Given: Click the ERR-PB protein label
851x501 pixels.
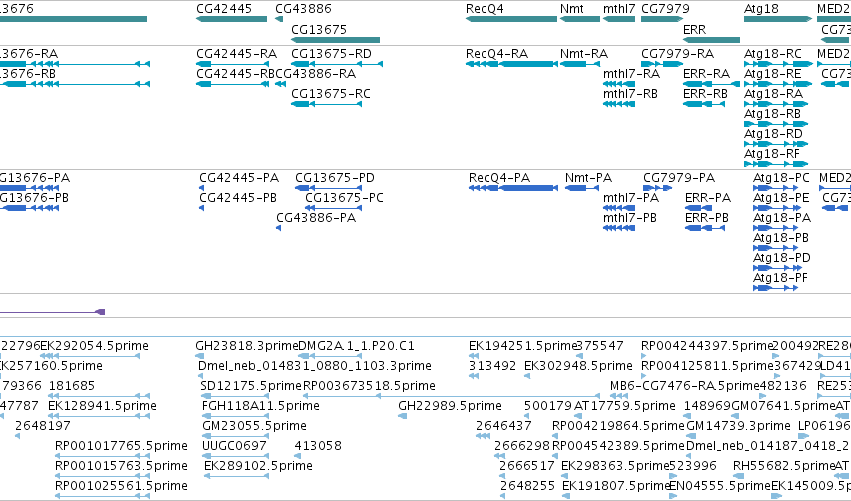Looking at the screenshot, I should pos(707,218).
